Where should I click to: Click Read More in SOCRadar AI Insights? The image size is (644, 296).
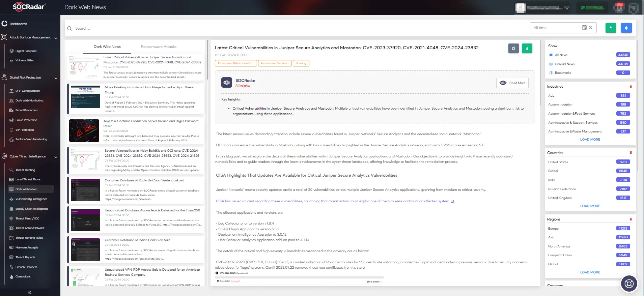coord(512,83)
